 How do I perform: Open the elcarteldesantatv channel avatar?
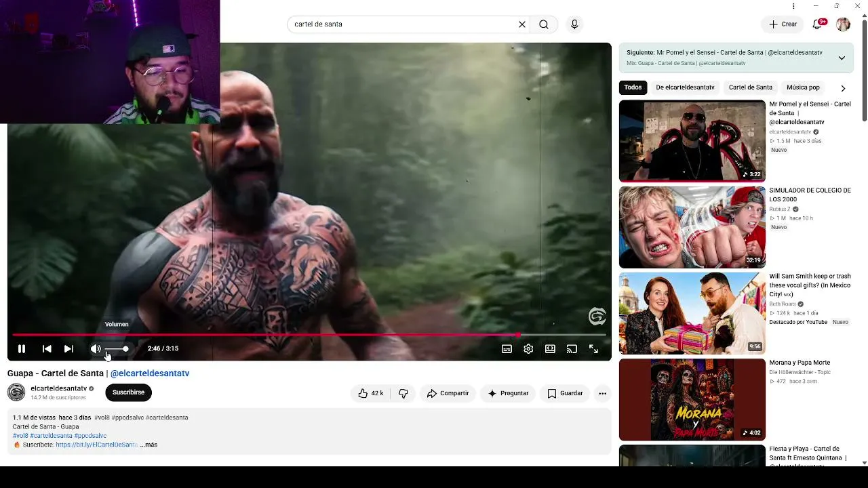[16, 392]
